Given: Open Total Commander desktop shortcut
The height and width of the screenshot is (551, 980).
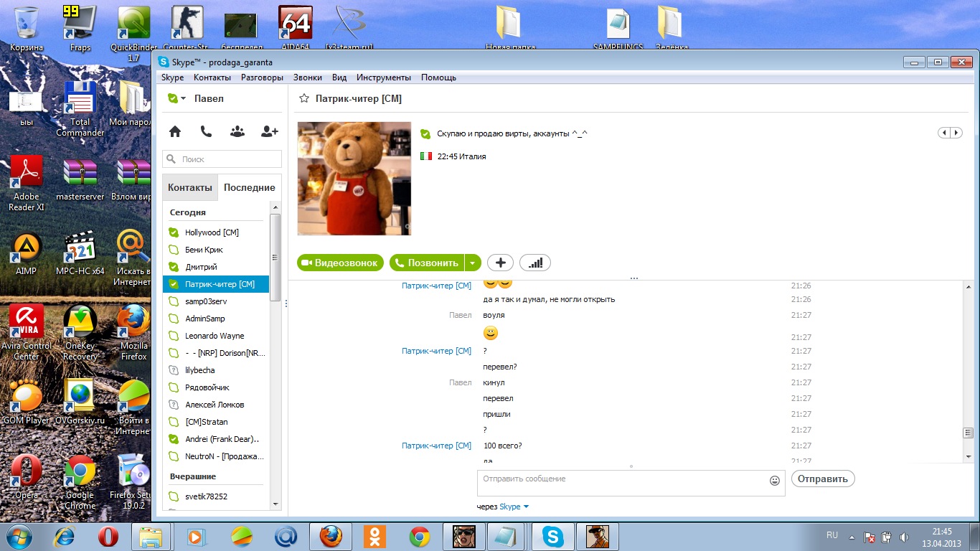Looking at the screenshot, I should click(80, 109).
